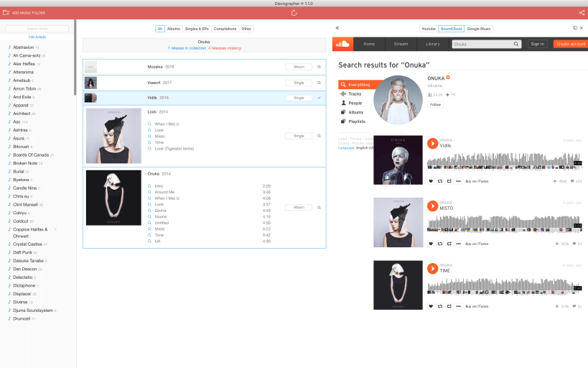Filter SoundCloud results by Albums
588x368 pixels.
[x=356, y=112]
